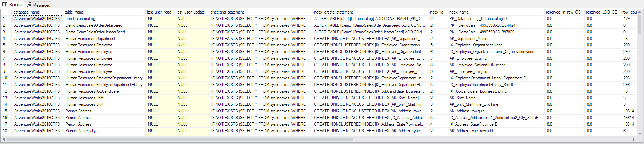644x144 pixels.
Task: Select the index_name column header
Action: (x=496, y=12)
